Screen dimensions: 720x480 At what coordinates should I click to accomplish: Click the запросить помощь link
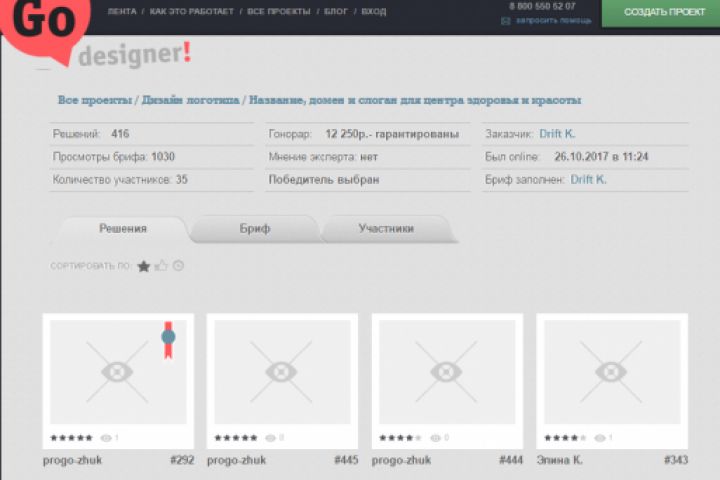tap(553, 21)
